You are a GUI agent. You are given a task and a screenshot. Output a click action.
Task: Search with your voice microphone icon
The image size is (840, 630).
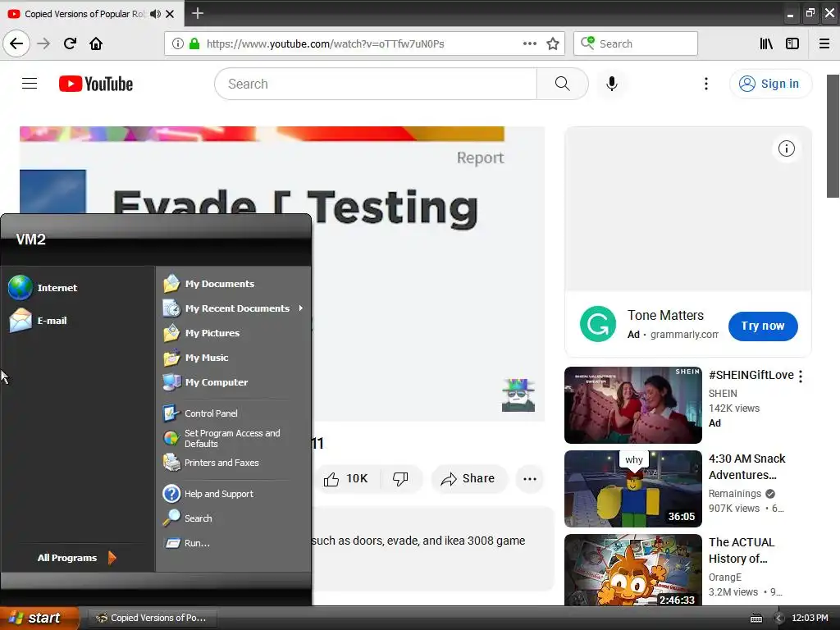pos(612,84)
